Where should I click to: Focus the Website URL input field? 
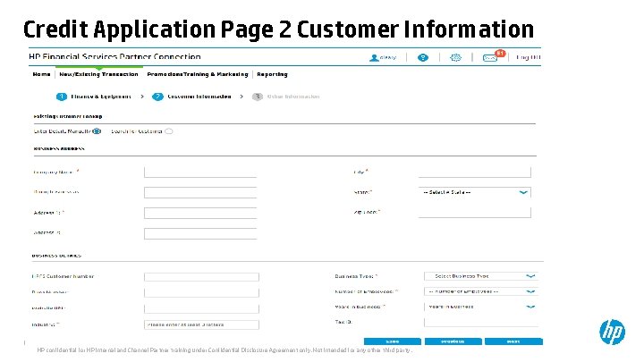[x=201, y=308]
